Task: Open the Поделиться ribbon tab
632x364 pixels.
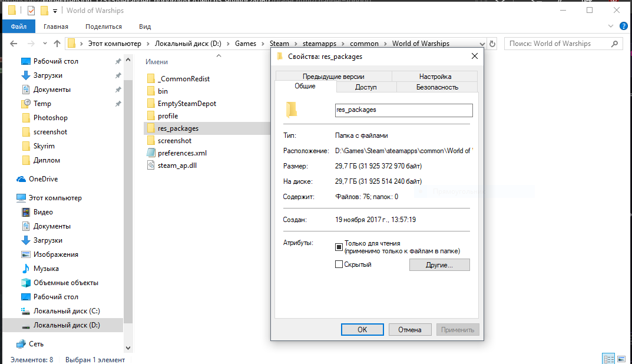Action: click(104, 27)
